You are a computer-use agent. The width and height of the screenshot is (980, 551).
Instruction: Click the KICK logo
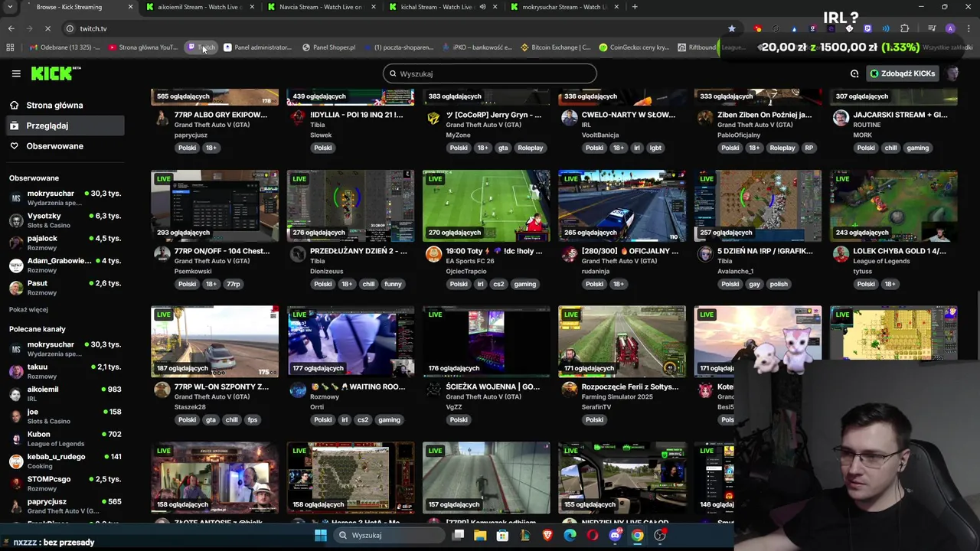pos(55,73)
